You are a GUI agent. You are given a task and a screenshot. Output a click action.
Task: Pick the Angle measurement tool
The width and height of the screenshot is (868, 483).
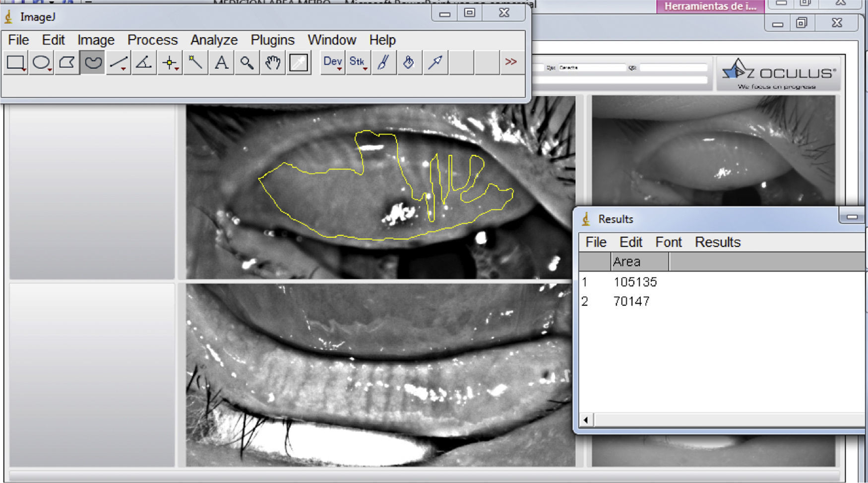pyautogui.click(x=144, y=62)
